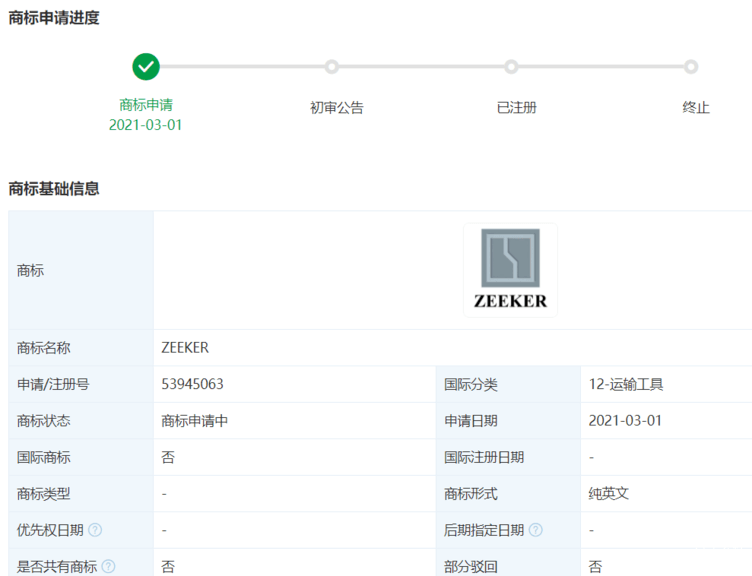Select the 终止 step label
Screen dimensions: 752x576
coord(696,107)
